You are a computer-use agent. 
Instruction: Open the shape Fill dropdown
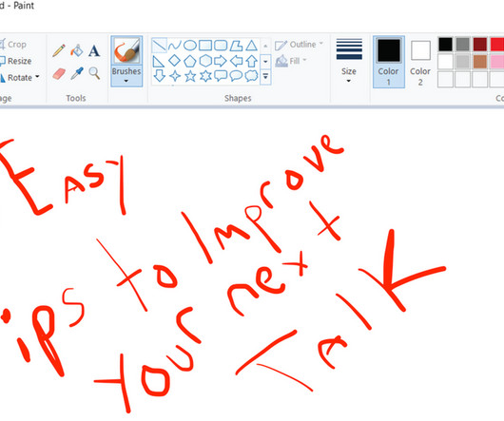[x=291, y=61]
